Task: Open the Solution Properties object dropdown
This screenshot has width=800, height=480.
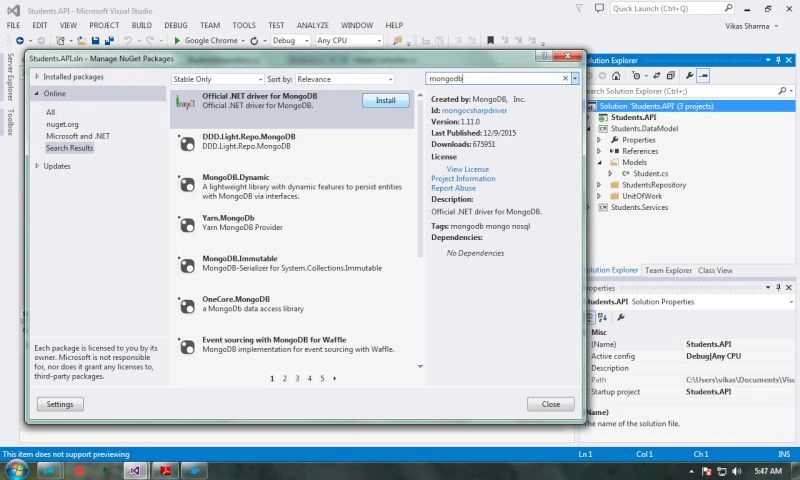Action: tap(791, 302)
